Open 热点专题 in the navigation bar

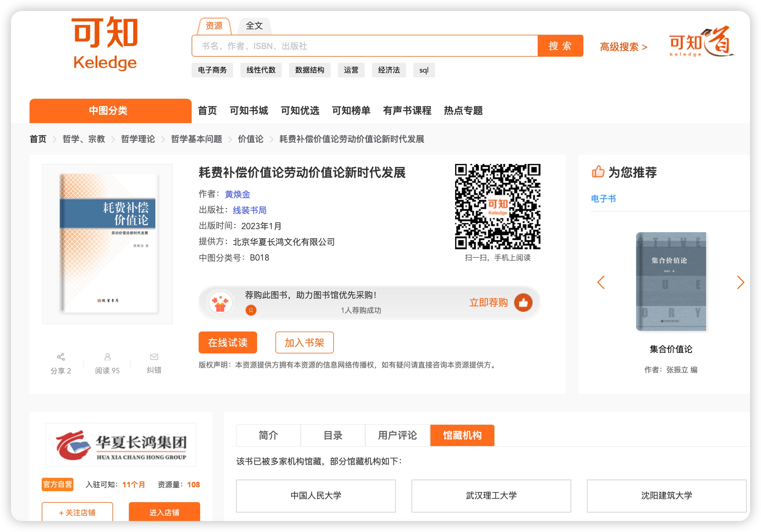tap(463, 111)
